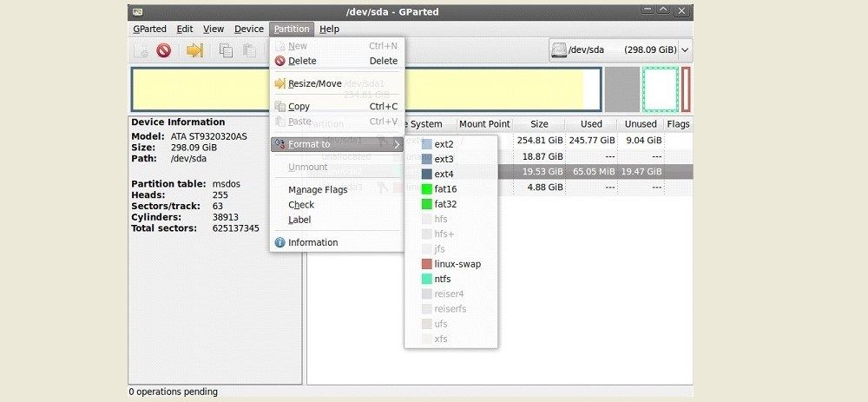
Task: Choose Manage Flags from Partition menu
Action: point(316,190)
